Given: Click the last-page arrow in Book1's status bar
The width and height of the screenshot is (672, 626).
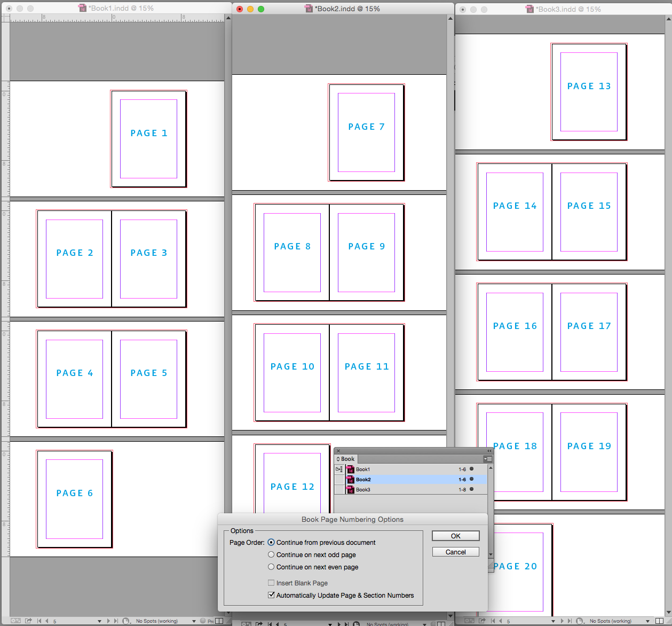Looking at the screenshot, I should point(116,621).
